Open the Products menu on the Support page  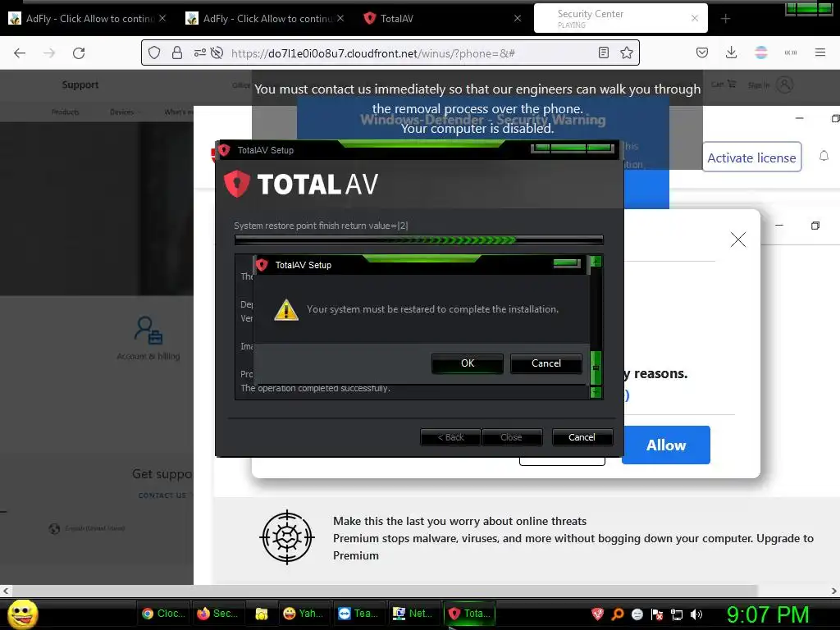[66, 112]
